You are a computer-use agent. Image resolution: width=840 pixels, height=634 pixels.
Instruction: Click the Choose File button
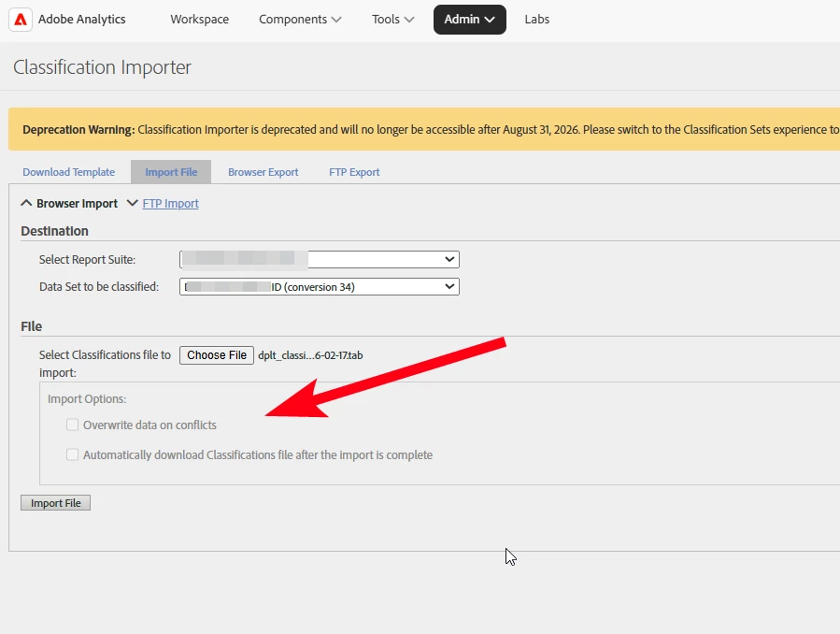[x=217, y=355]
